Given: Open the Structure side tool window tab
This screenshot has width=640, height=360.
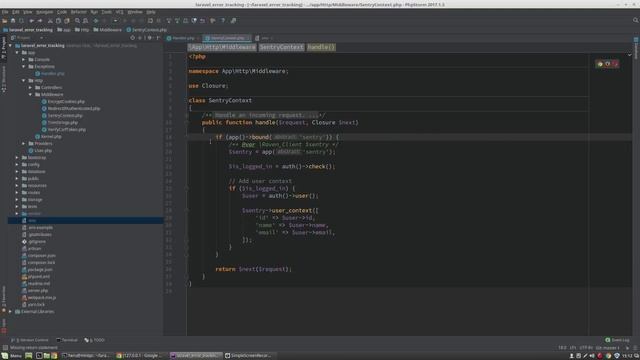Looking at the screenshot, I should (x=4, y=78).
